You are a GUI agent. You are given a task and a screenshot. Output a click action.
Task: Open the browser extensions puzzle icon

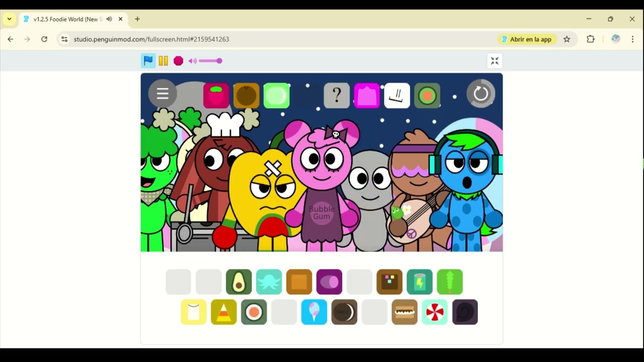pyautogui.click(x=591, y=39)
